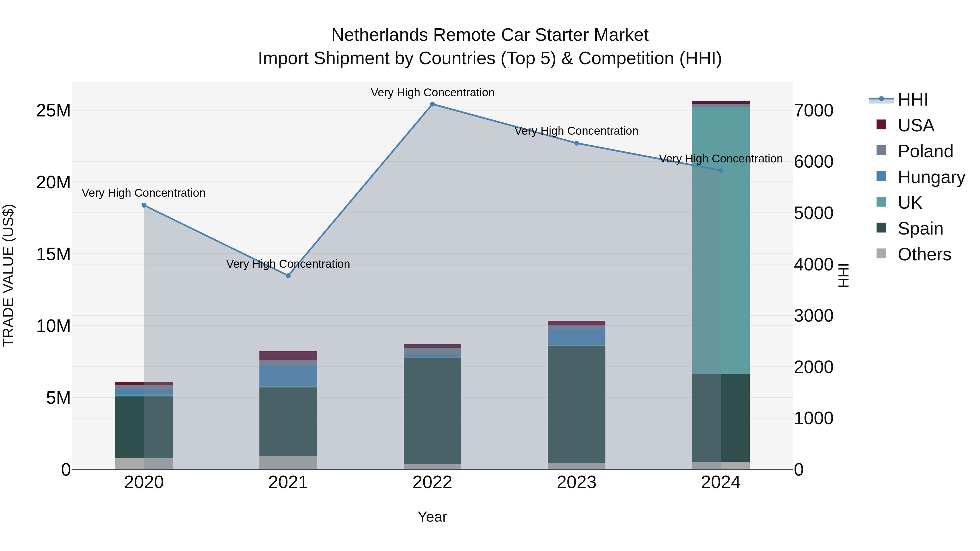
Task: Click the 2023 Spain bar segment
Action: coord(576,405)
